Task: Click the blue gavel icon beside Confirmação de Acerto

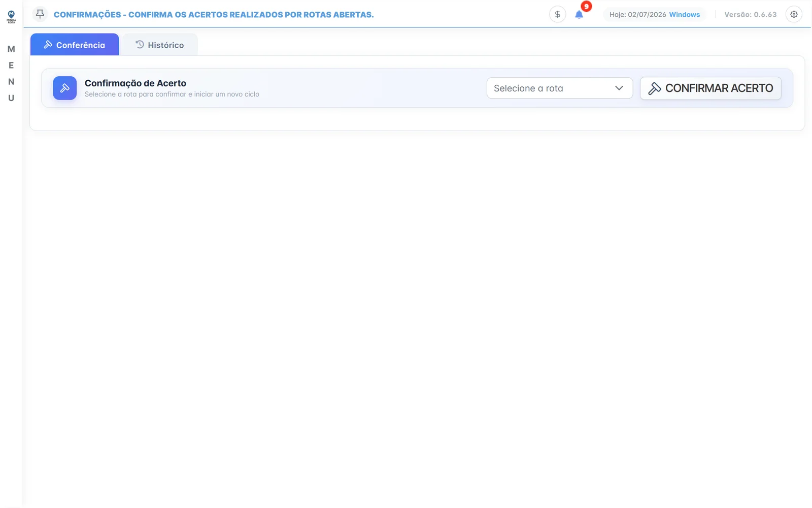Action: click(x=65, y=88)
